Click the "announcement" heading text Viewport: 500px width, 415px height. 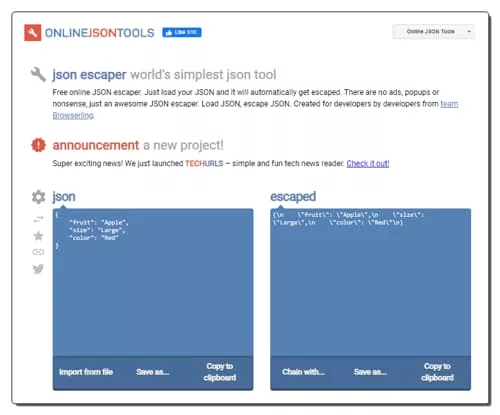coord(96,145)
